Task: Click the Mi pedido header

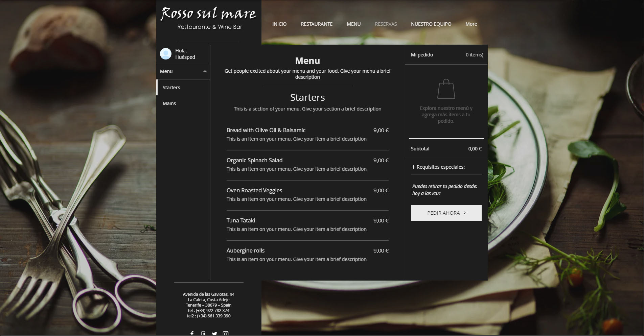Action: pyautogui.click(x=422, y=55)
